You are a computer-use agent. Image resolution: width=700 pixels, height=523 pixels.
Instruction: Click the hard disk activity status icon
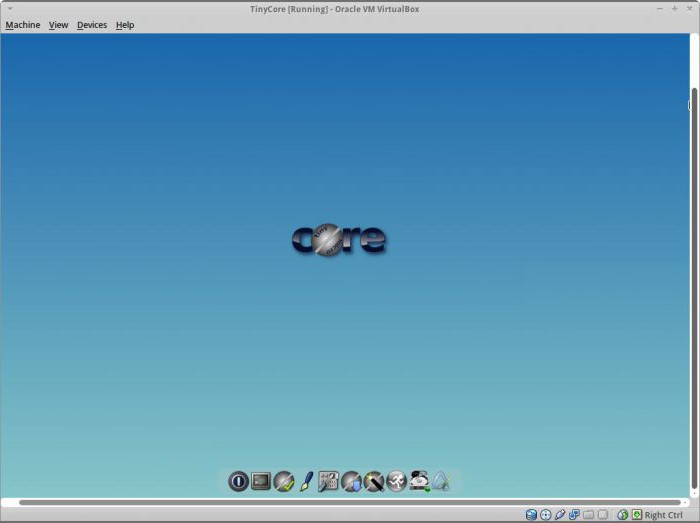(531, 515)
